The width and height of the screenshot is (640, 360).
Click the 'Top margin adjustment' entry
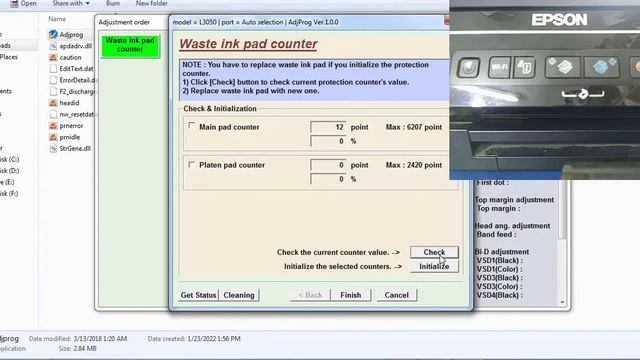pos(514,200)
